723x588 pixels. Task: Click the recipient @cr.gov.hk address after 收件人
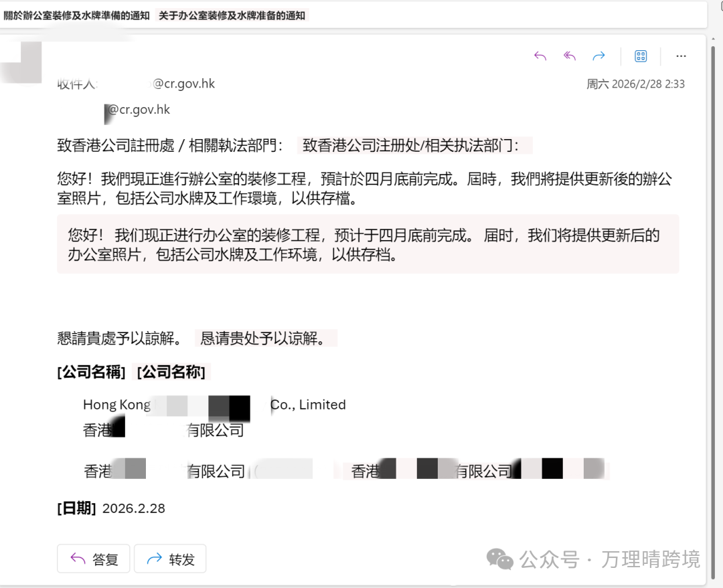click(184, 84)
